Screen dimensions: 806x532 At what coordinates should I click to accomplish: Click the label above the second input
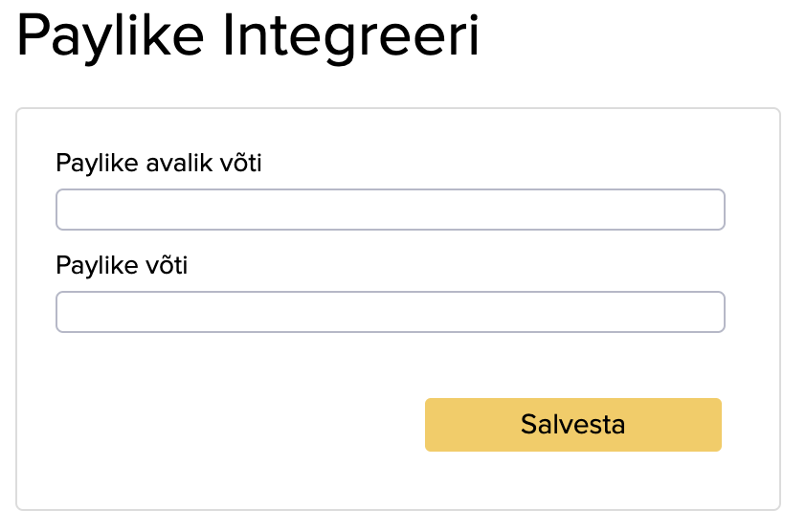click(x=122, y=266)
